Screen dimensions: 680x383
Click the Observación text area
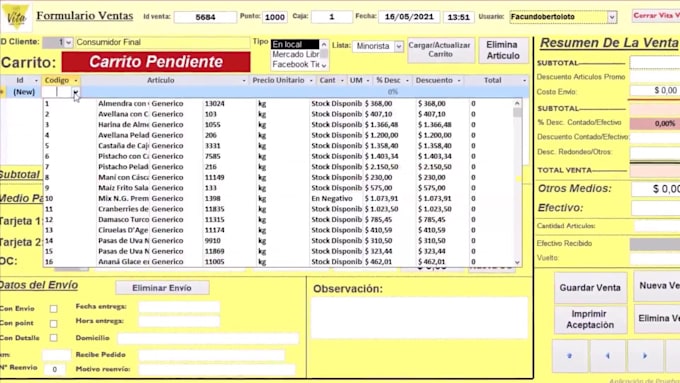[419, 318]
